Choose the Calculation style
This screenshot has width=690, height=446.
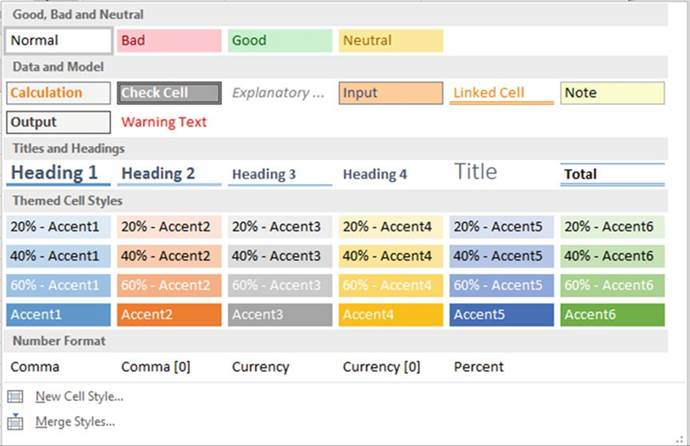(58, 93)
